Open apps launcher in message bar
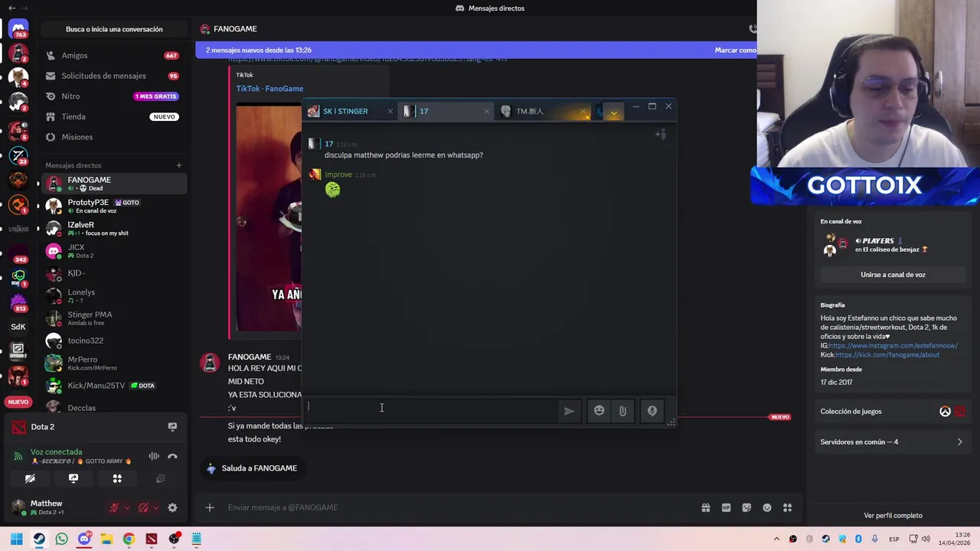This screenshot has height=551, width=980. pyautogui.click(x=787, y=507)
